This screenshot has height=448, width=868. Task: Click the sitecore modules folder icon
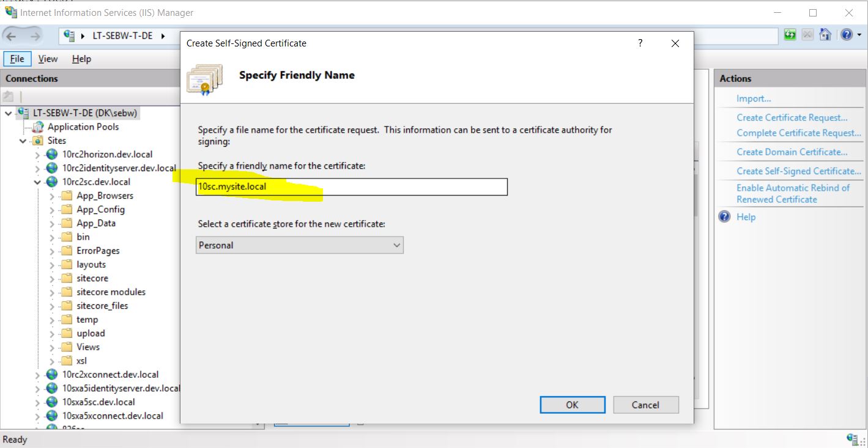tap(67, 292)
